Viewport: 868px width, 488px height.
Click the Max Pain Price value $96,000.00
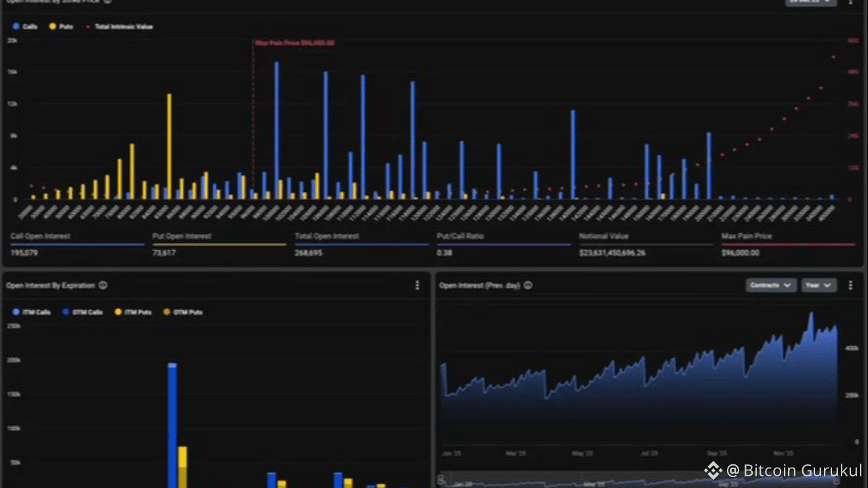click(741, 253)
